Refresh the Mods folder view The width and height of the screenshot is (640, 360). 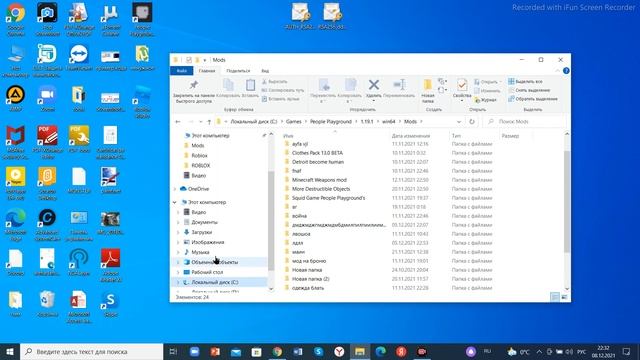coord(472,122)
